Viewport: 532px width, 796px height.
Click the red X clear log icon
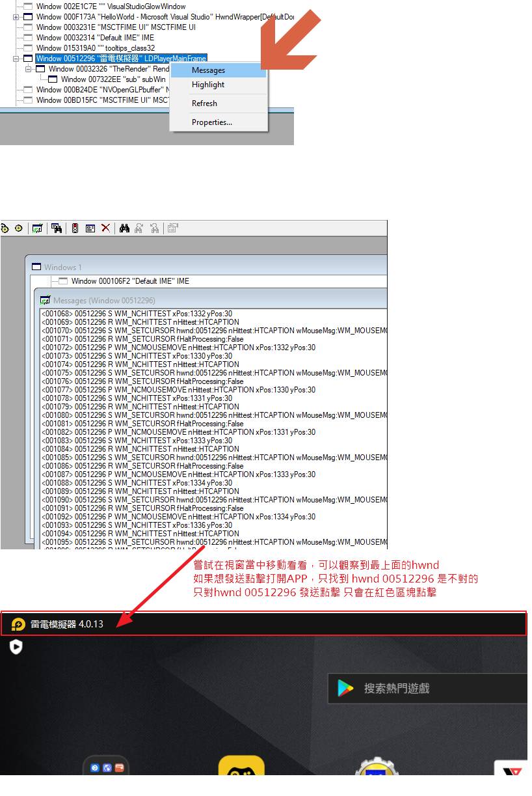click(x=105, y=228)
